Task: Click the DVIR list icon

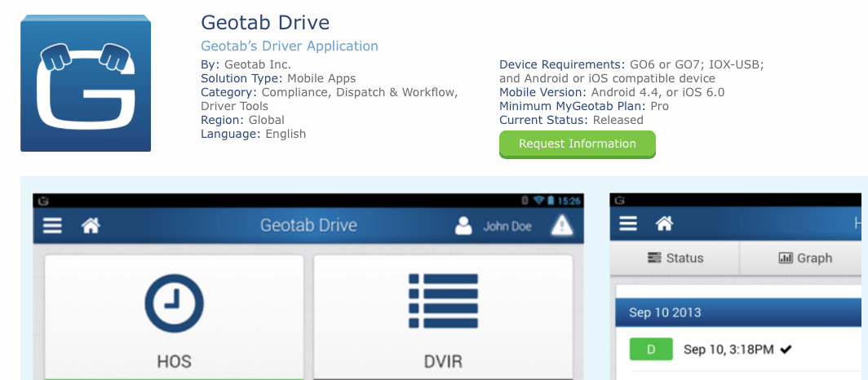Action: [443, 302]
